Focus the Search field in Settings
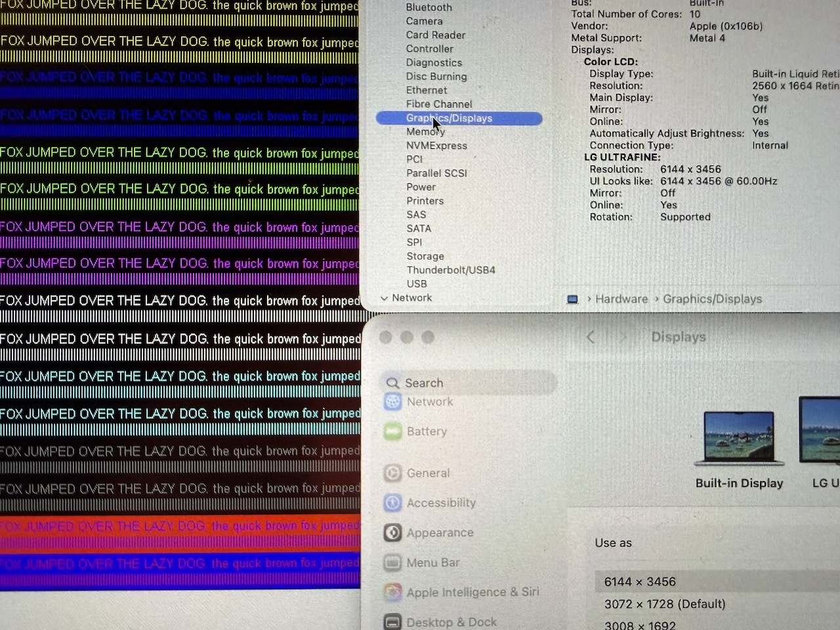840x630 pixels. (469, 383)
